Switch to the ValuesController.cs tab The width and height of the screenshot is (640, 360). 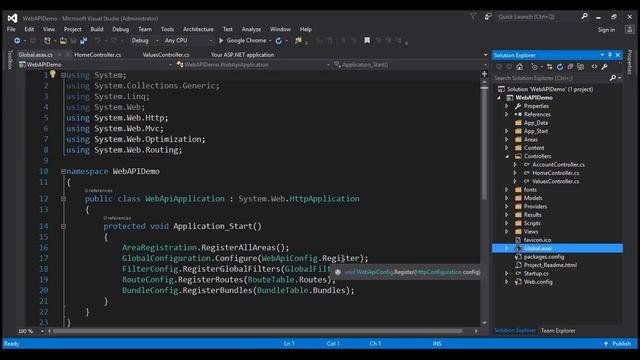[166, 55]
